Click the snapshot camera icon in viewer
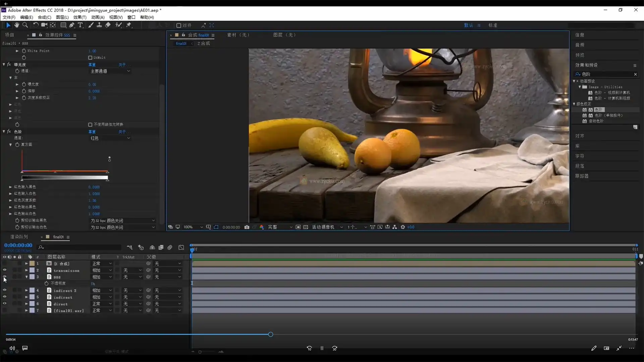The height and width of the screenshot is (362, 644). click(247, 227)
